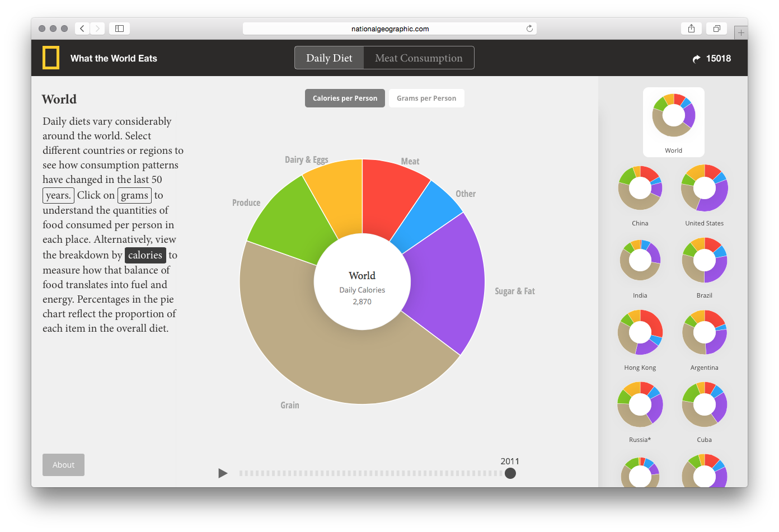This screenshot has width=779, height=532.
Task: Click the About button
Action: click(x=63, y=465)
